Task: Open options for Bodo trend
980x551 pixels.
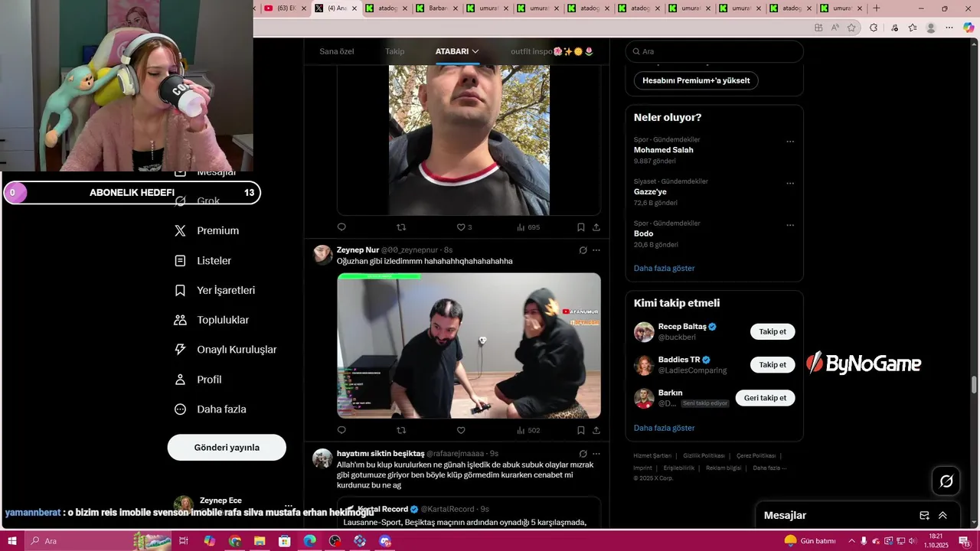Action: (790, 225)
